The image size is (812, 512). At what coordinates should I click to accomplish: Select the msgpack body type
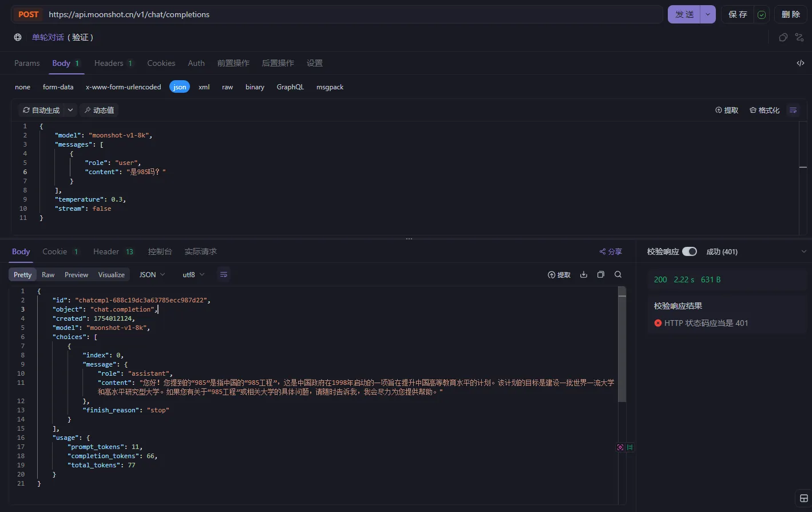330,87
